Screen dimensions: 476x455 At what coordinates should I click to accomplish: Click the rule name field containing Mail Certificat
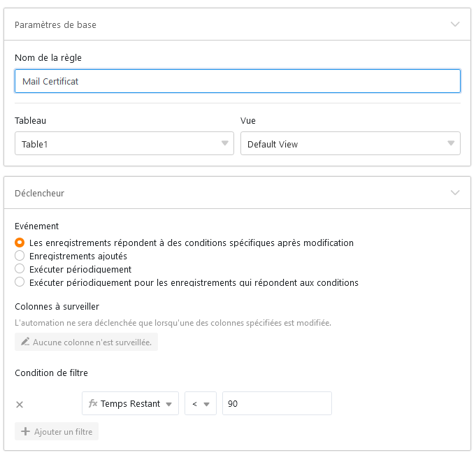(237, 81)
